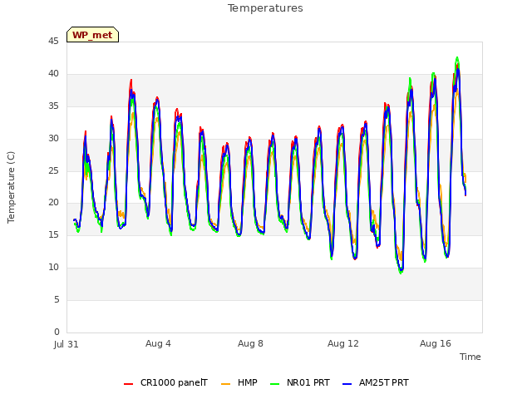532x399 pixels.
Task: Click the Aug 4 x-axis label
Action: click(158, 343)
